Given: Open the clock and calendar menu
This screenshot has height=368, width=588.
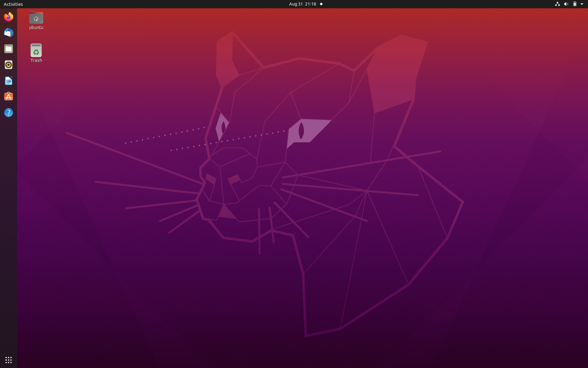Looking at the screenshot, I should pyautogui.click(x=303, y=4).
